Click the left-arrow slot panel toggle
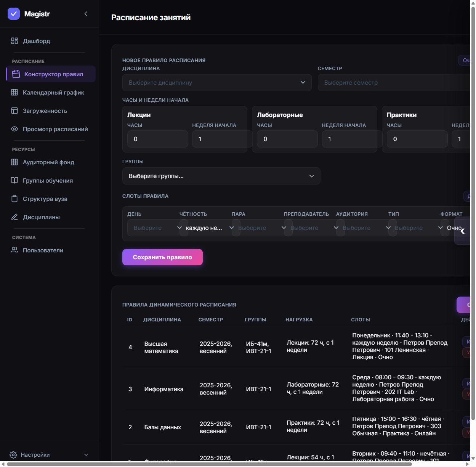 462,230
